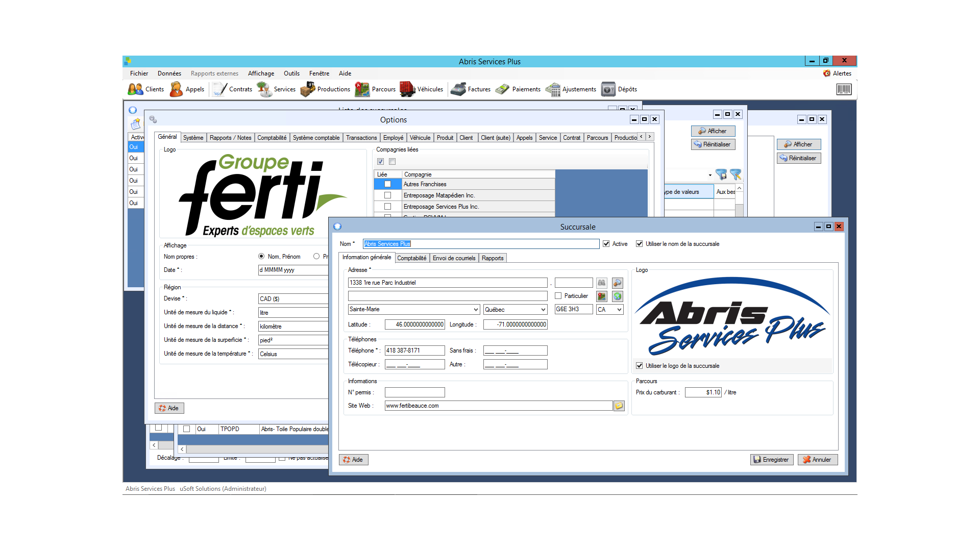Open the Paiements toolbar icon

518,89
